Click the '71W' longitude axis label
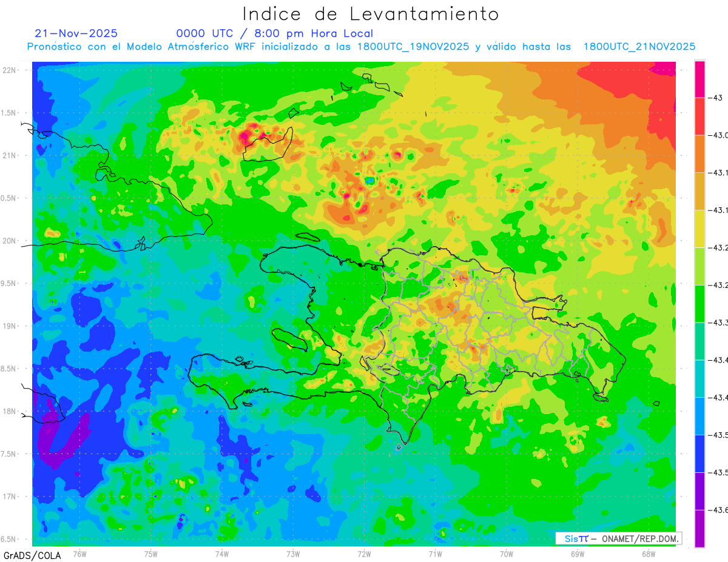This screenshot has width=728, height=562. coord(435,554)
